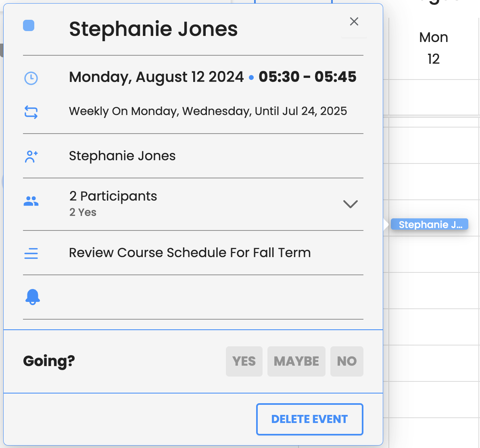Viewport: 480px width, 448px height.
Task: Click the Weekly On Monday, Wednesday recurrence text
Action: point(208,111)
